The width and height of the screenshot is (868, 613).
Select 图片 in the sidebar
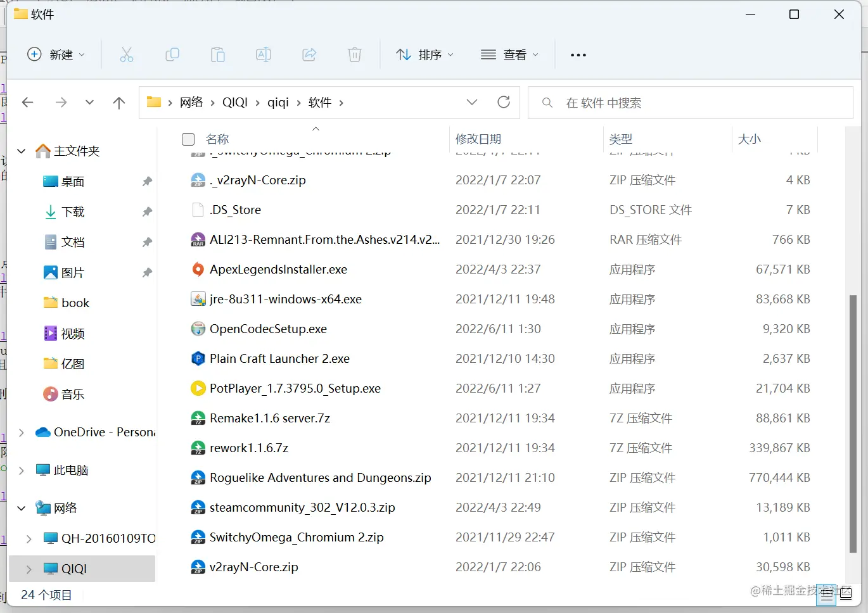[73, 273]
